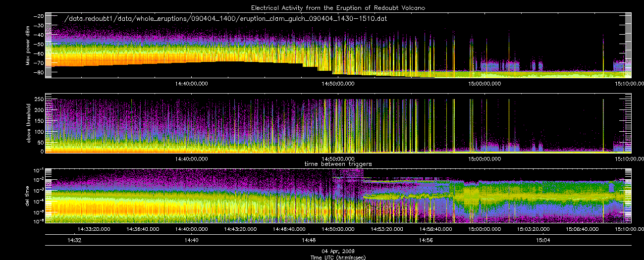This screenshot has height=260, width=644.
Task: Click 15:00:00.000 under the Max power plot
Action: pos(484,84)
